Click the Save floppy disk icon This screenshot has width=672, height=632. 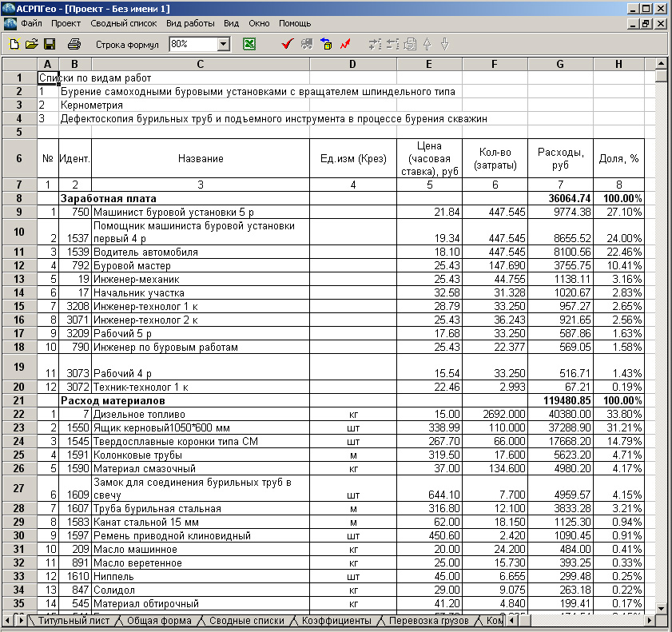[x=50, y=44]
